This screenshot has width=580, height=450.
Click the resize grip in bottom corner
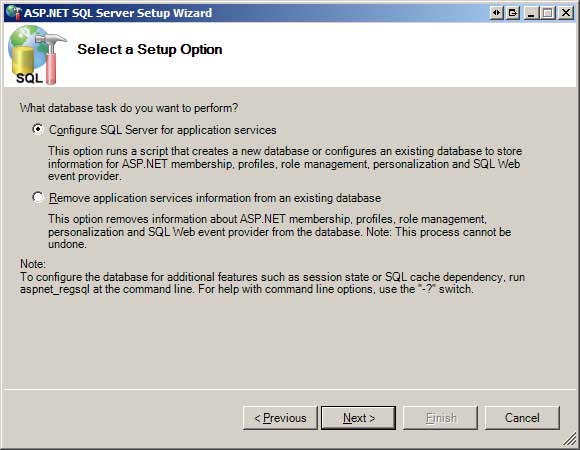pos(570,439)
